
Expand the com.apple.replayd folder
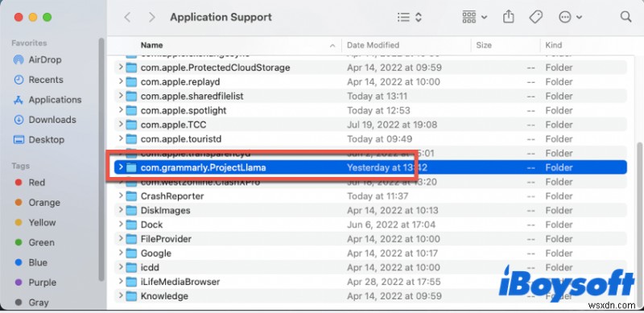click(120, 82)
